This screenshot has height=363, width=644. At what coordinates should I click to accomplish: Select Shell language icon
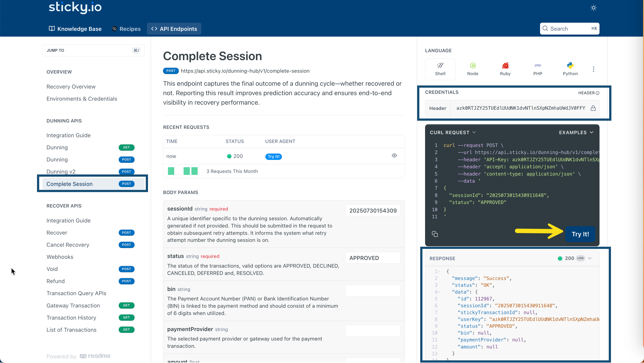[440, 69]
